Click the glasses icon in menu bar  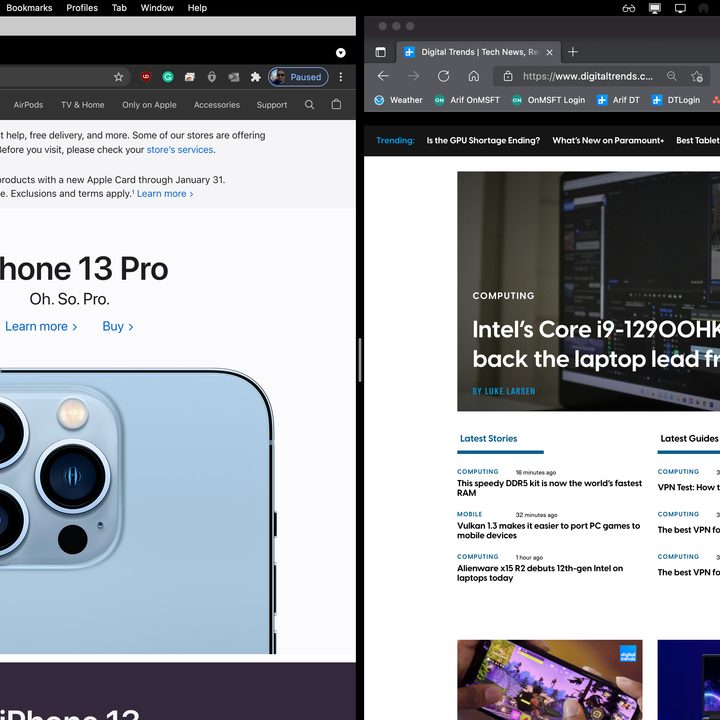pyautogui.click(x=629, y=8)
